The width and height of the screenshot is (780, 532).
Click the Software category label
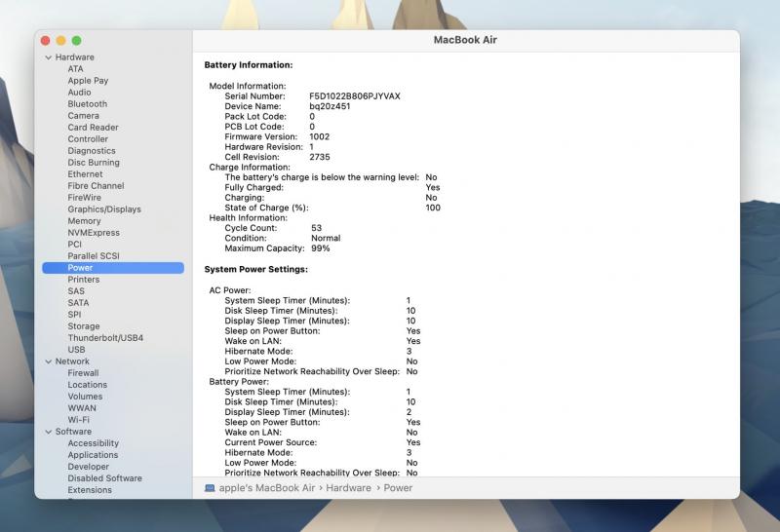pos(73,432)
